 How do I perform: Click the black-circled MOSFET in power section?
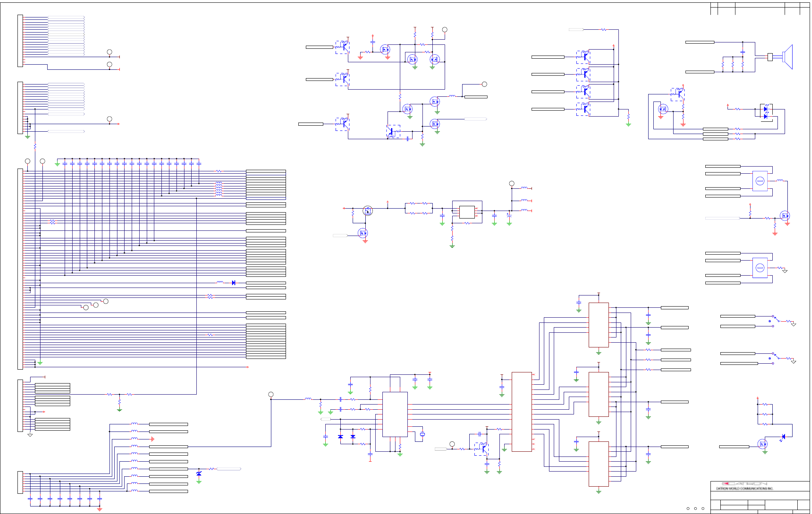click(368, 211)
